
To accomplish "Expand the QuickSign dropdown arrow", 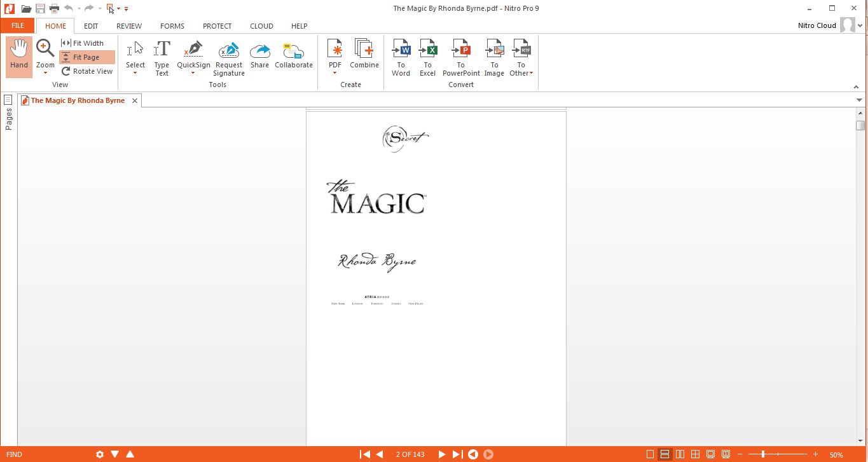I will 193,73.
